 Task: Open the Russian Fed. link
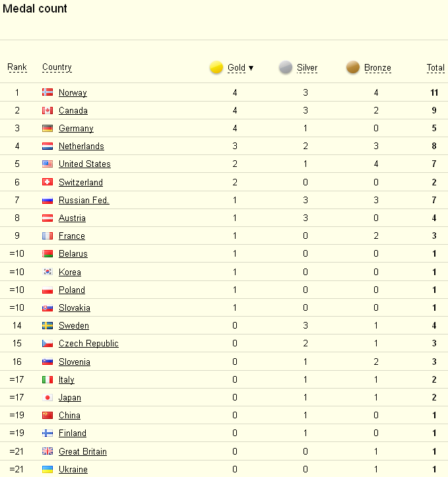click(x=84, y=200)
